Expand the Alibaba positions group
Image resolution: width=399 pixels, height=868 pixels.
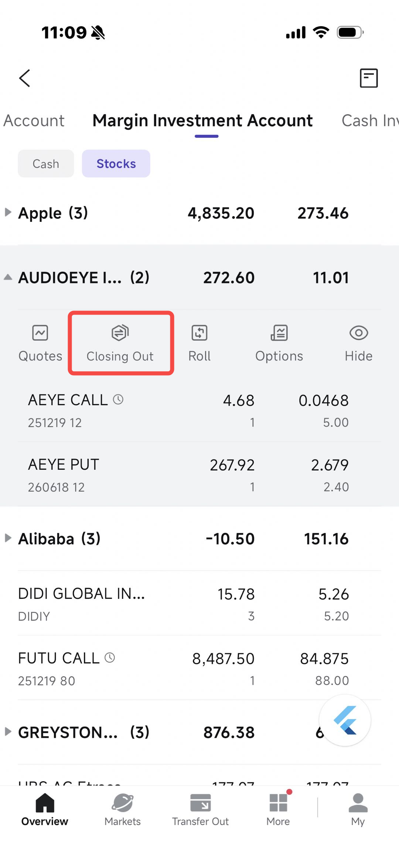point(8,538)
